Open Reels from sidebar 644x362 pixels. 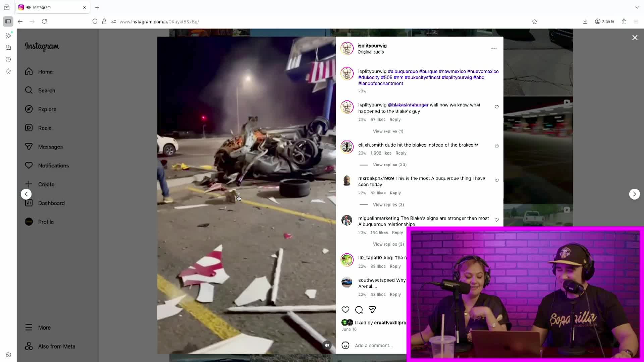click(45, 128)
